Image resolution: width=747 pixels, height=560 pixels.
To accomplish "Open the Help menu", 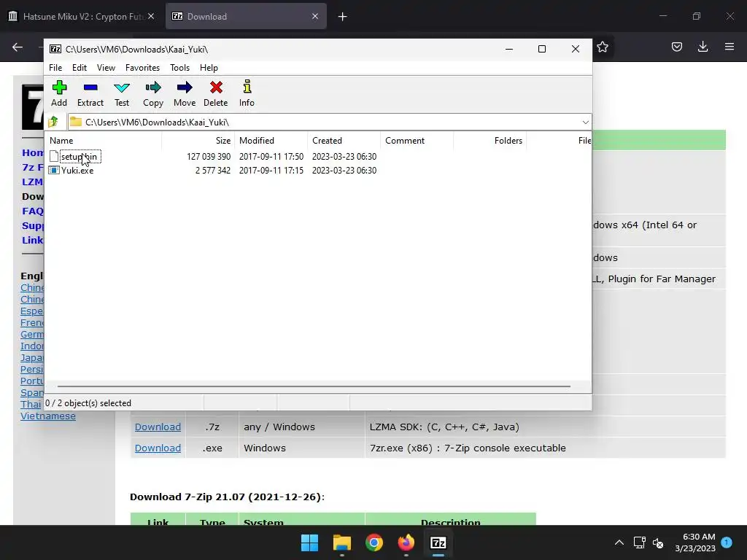I will click(x=209, y=68).
